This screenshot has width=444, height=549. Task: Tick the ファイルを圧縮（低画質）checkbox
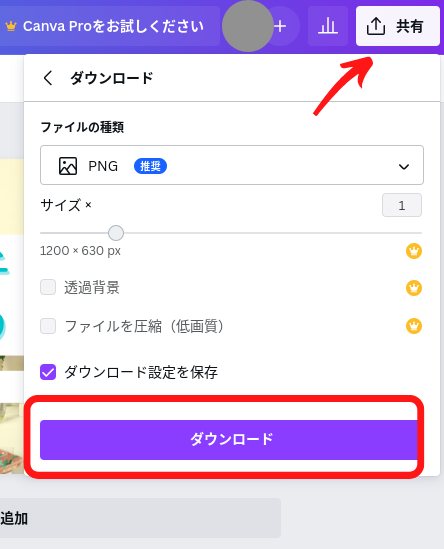48,326
